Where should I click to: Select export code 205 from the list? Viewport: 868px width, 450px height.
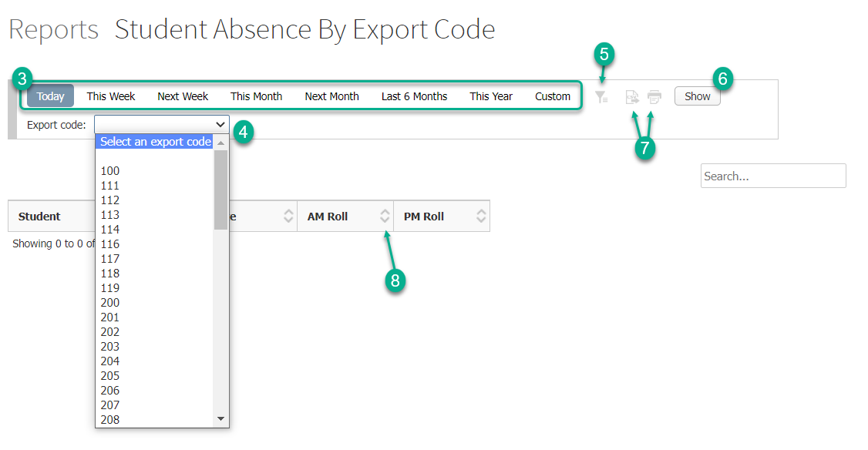110,375
